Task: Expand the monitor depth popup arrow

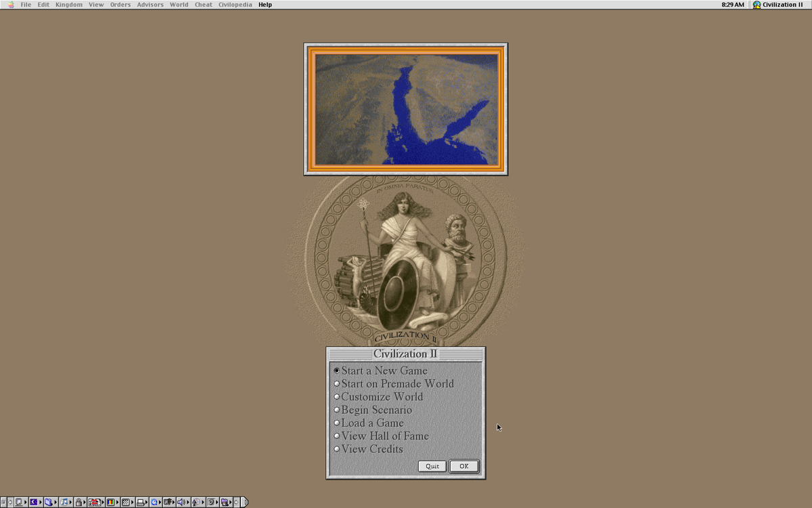Action: point(116,502)
